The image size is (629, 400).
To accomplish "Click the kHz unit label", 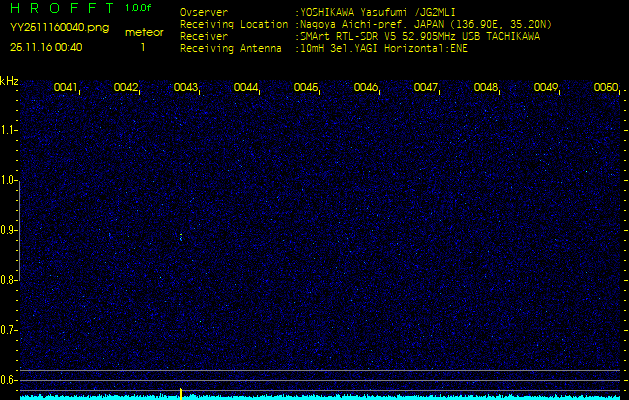I will [9, 80].
